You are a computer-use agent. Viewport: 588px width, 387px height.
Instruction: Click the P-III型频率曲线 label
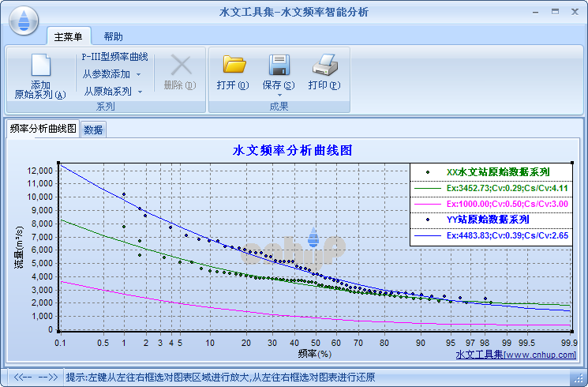click(x=114, y=58)
